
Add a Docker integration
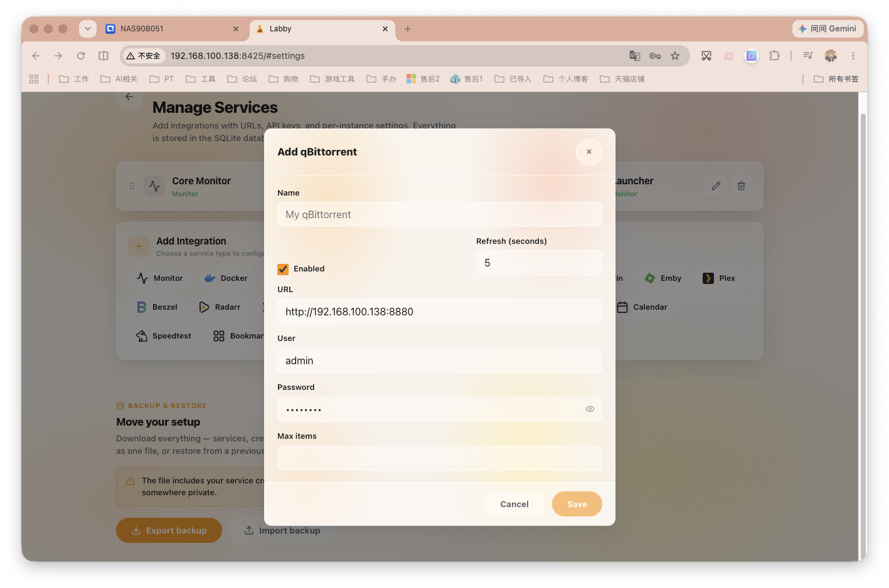pos(226,278)
